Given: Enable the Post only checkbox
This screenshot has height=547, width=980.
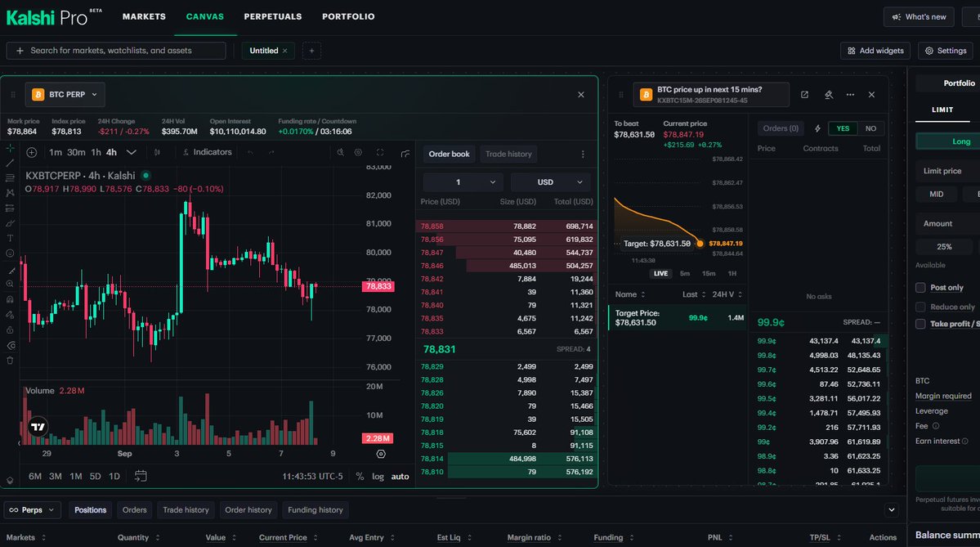Looking at the screenshot, I should [920, 288].
